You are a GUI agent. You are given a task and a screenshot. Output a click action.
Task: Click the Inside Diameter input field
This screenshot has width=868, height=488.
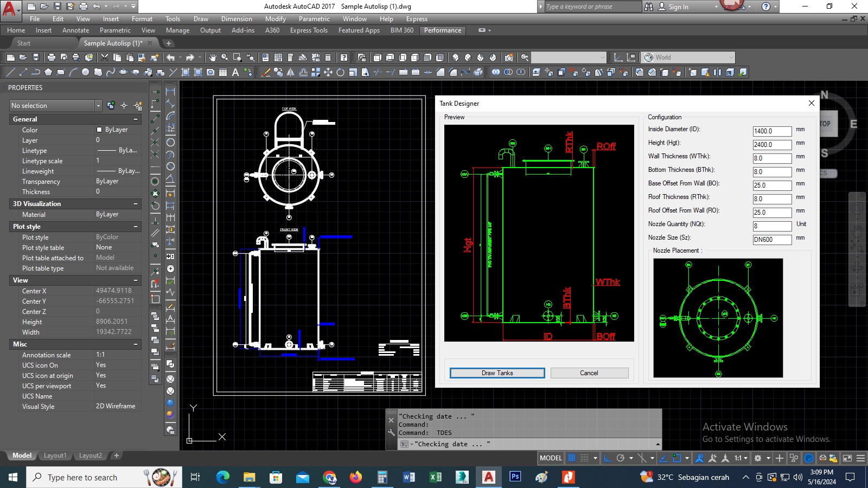(772, 131)
